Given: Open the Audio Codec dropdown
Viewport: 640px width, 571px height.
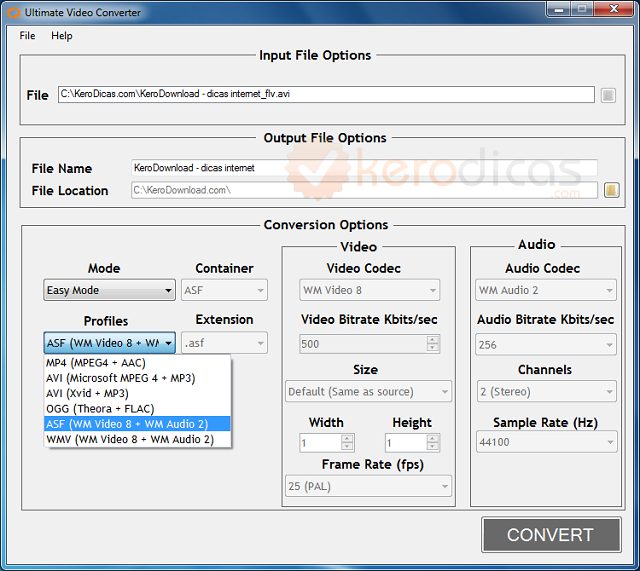Looking at the screenshot, I should 546,290.
